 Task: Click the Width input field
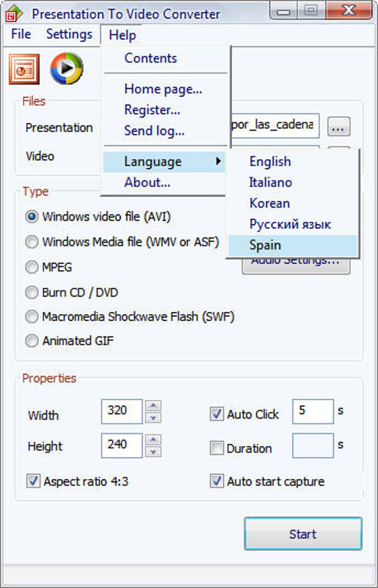click(x=122, y=412)
